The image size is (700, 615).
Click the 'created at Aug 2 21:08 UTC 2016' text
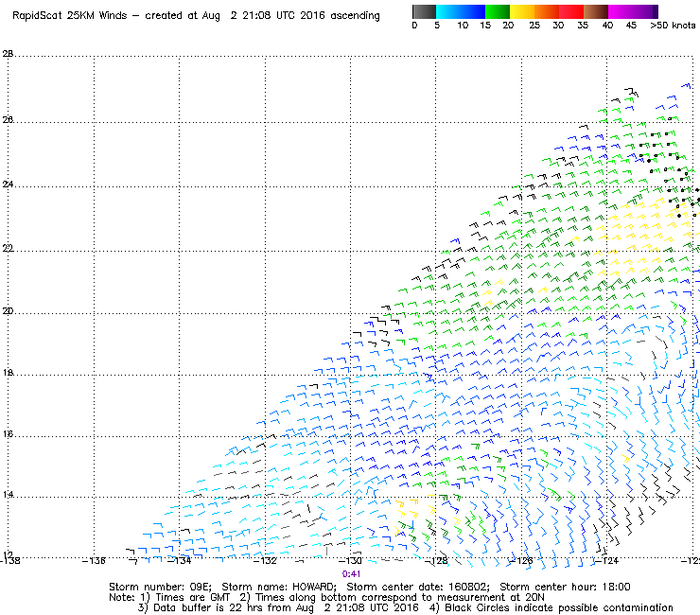(x=235, y=16)
